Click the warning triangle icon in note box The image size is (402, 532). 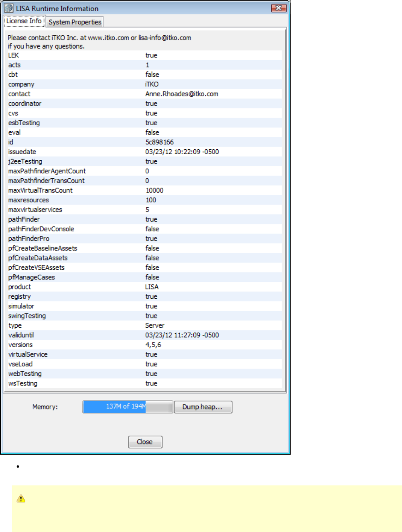pos(21,499)
